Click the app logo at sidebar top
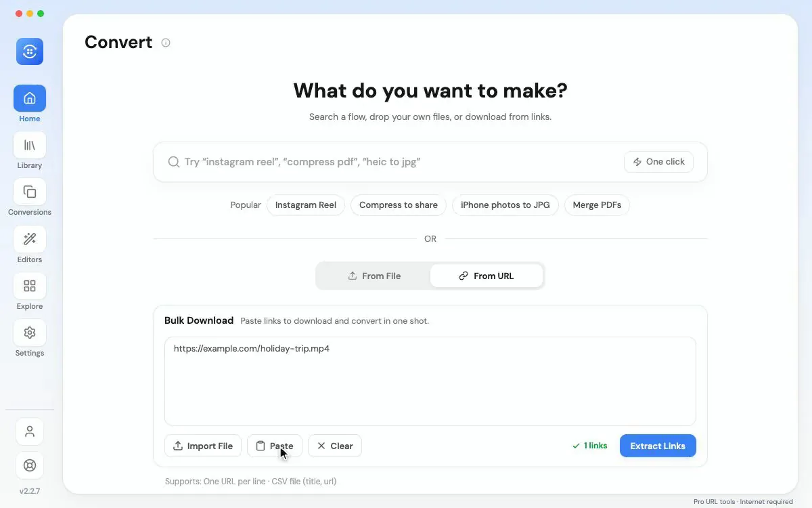This screenshot has width=812, height=508. [30, 51]
